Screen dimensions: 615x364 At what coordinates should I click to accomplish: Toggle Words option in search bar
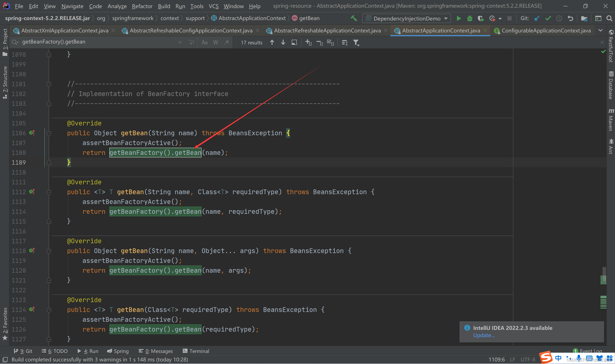coord(215,42)
